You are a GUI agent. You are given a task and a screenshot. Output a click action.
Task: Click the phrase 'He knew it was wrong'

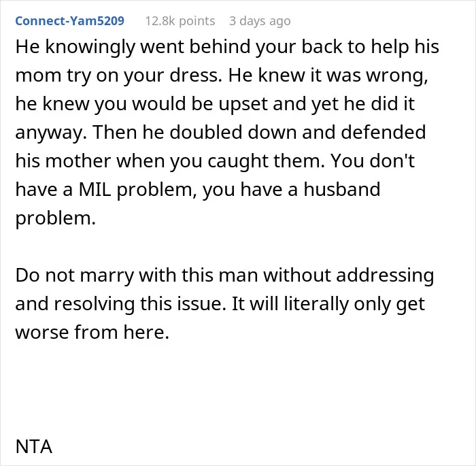[328, 76]
